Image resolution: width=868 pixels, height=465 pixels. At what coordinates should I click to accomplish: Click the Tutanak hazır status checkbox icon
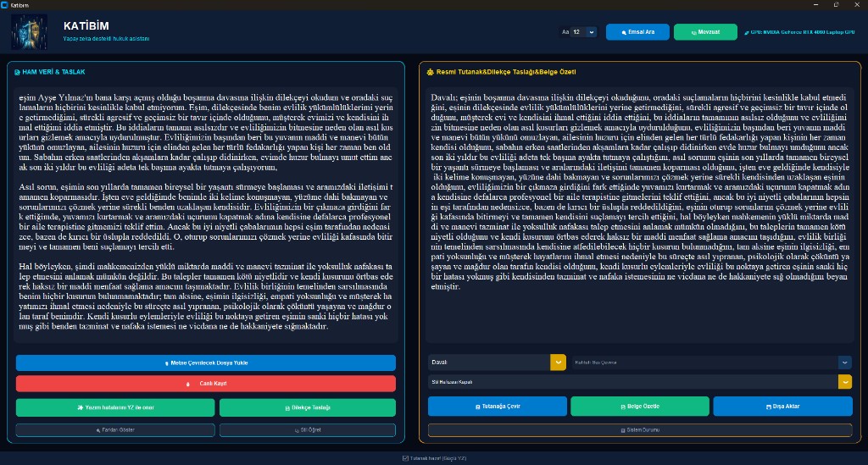coord(405,458)
